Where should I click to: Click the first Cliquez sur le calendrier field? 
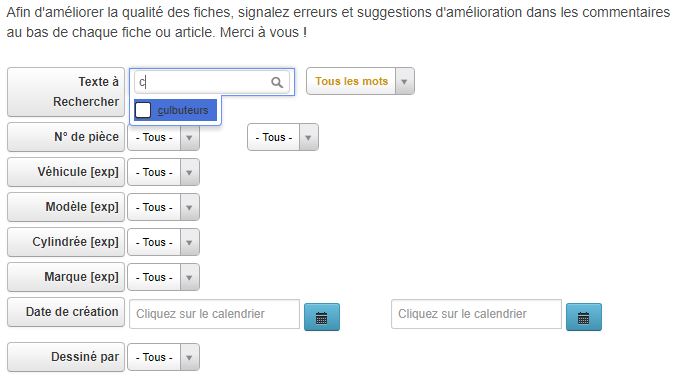click(x=214, y=314)
